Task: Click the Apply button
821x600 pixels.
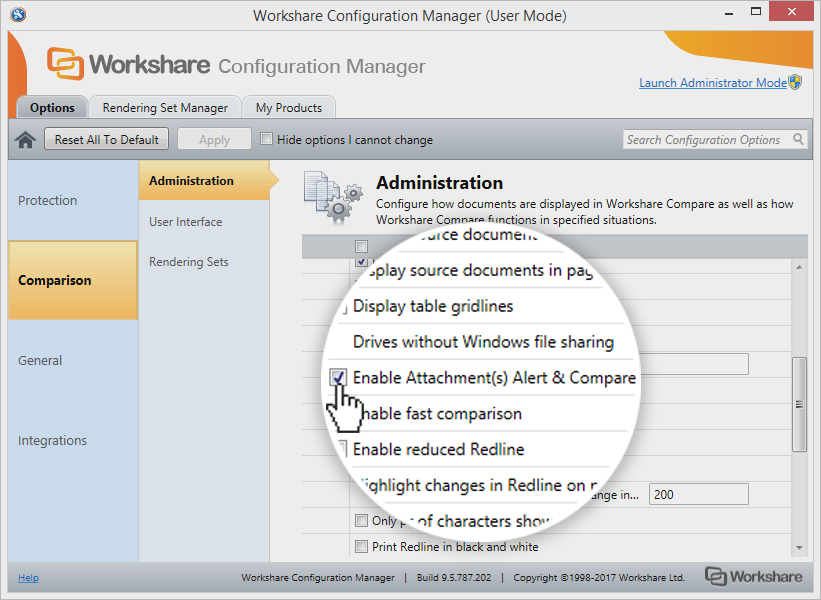Action: click(x=214, y=139)
